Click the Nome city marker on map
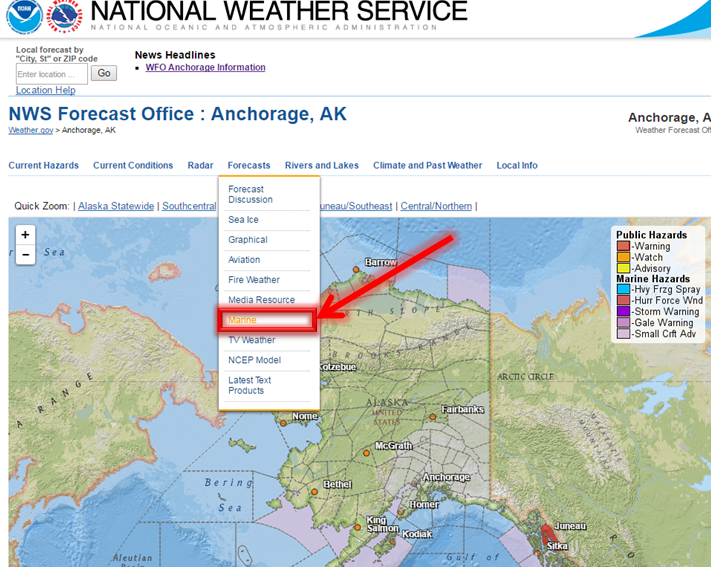The image size is (711, 567). 283,423
